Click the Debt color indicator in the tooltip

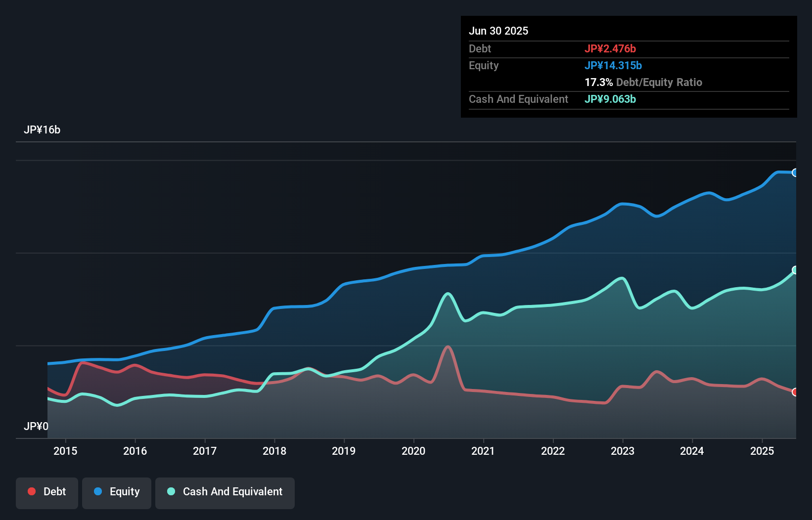click(x=611, y=48)
